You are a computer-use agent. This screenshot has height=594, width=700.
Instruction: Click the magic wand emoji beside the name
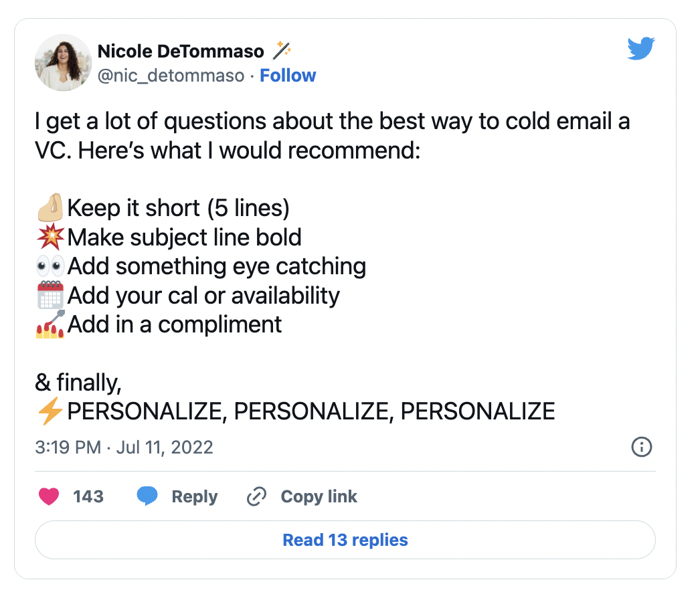pyautogui.click(x=282, y=50)
